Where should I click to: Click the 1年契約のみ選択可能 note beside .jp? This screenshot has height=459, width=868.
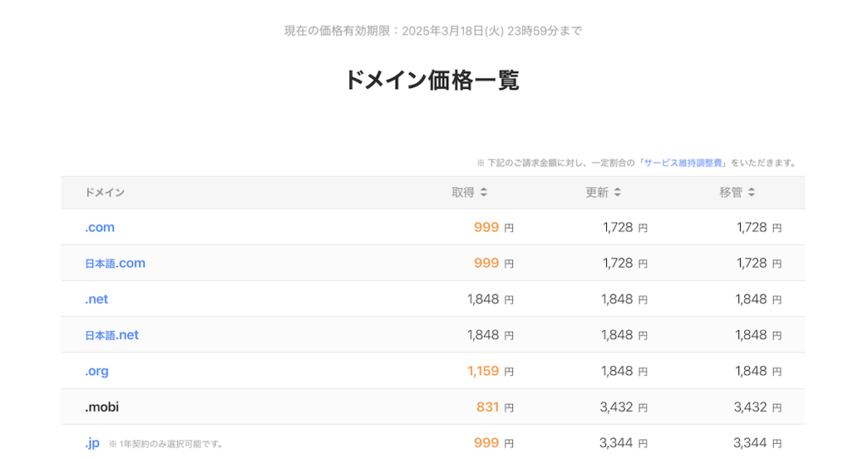pyautogui.click(x=165, y=444)
